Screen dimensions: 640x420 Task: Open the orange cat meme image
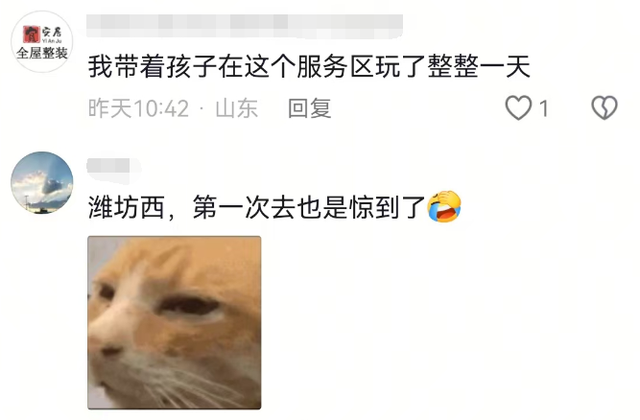[x=174, y=322]
